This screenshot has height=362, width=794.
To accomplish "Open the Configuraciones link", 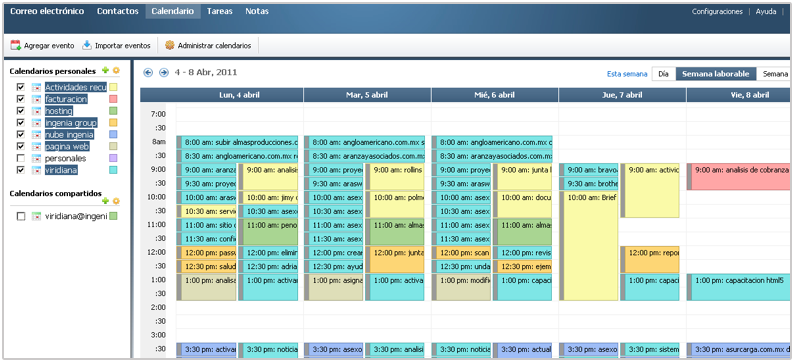I will click(x=717, y=11).
